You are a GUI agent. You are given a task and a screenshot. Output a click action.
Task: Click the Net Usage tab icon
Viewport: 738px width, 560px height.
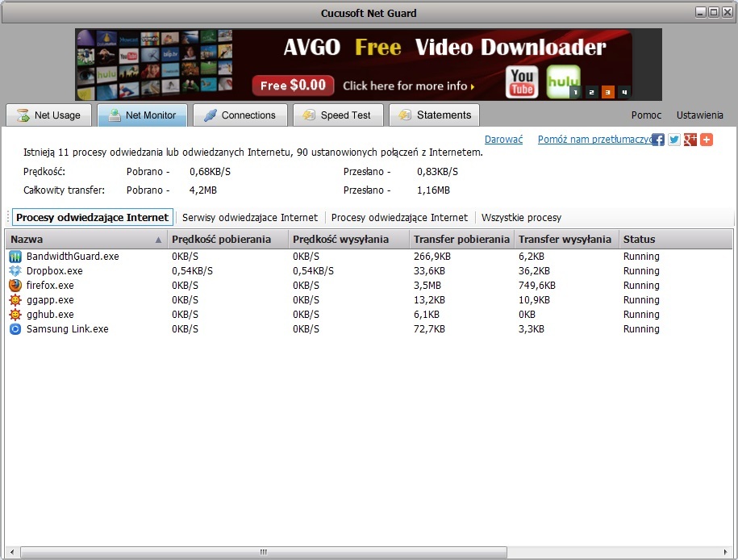coord(23,115)
